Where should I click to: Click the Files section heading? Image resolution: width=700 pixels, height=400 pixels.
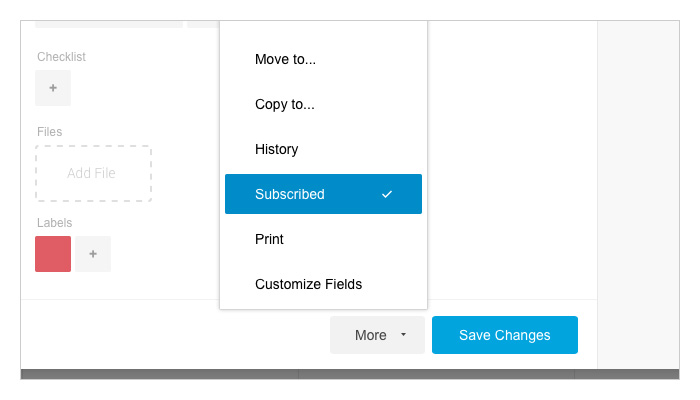50,132
